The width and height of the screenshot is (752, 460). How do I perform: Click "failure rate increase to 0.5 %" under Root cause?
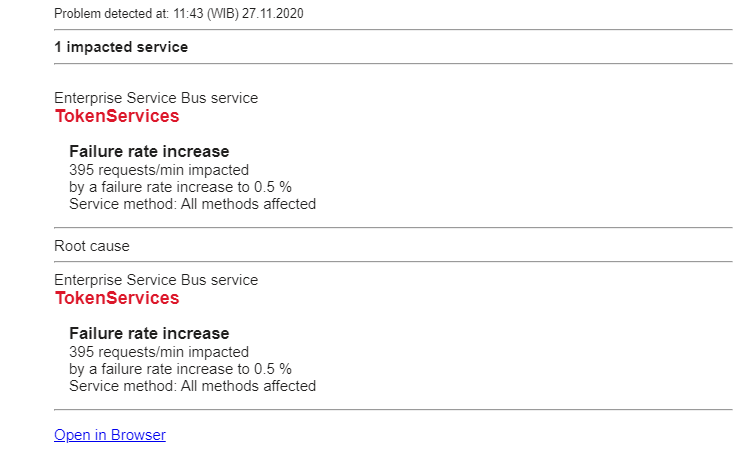click(x=180, y=369)
